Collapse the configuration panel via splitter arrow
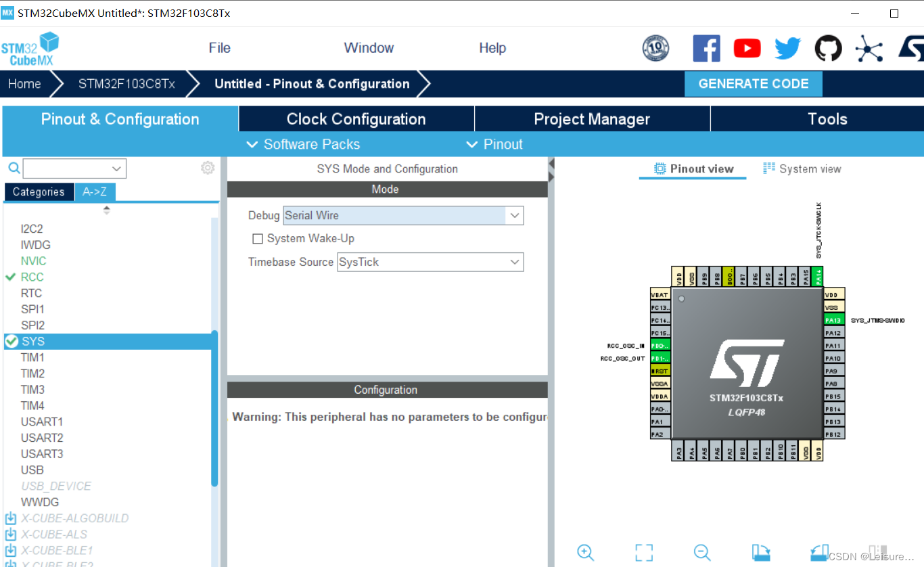The width and height of the screenshot is (924, 567). (x=551, y=164)
